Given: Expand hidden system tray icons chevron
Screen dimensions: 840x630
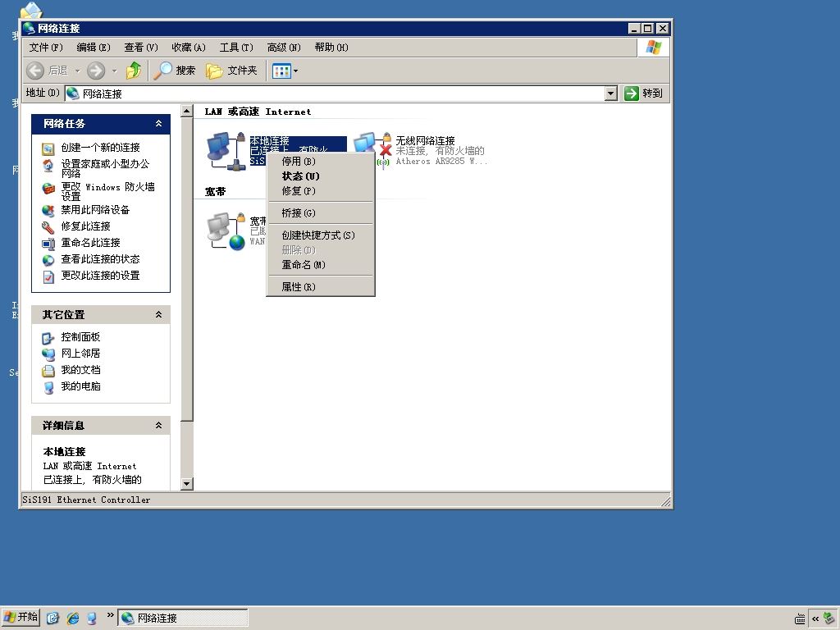Looking at the screenshot, I should (815, 619).
